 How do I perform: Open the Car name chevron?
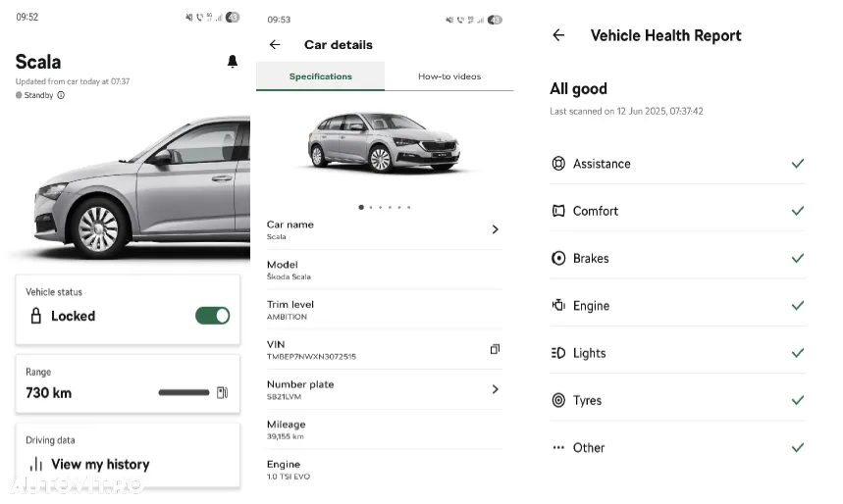pyautogui.click(x=496, y=229)
